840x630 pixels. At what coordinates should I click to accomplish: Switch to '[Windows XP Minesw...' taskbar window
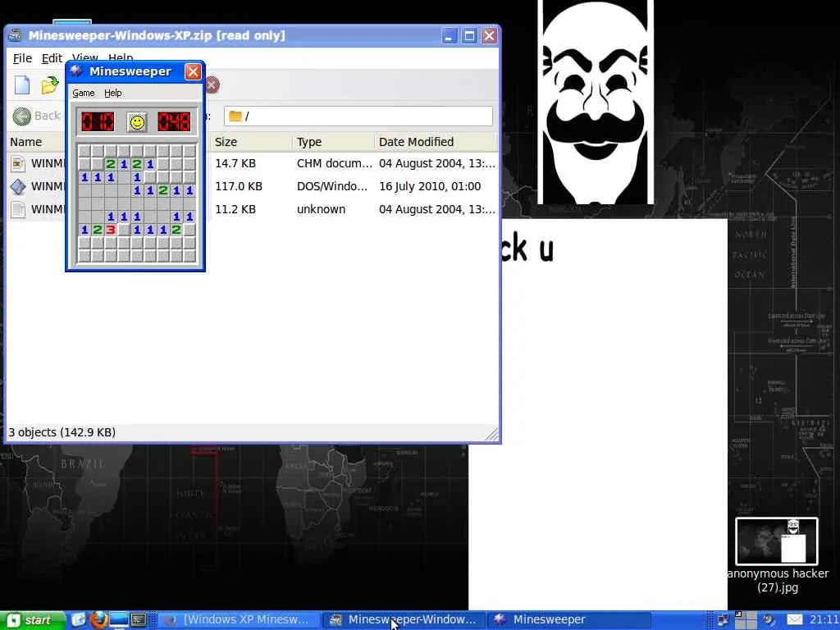[x=239, y=620]
